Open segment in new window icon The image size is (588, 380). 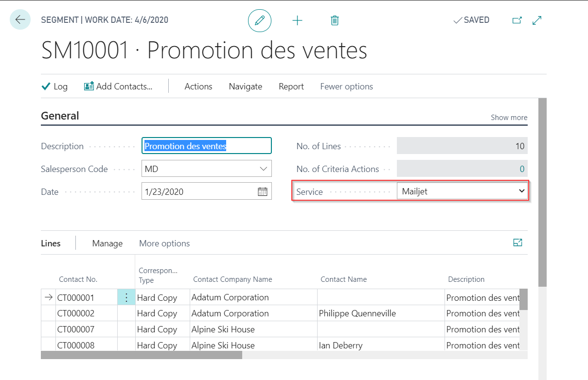[517, 20]
